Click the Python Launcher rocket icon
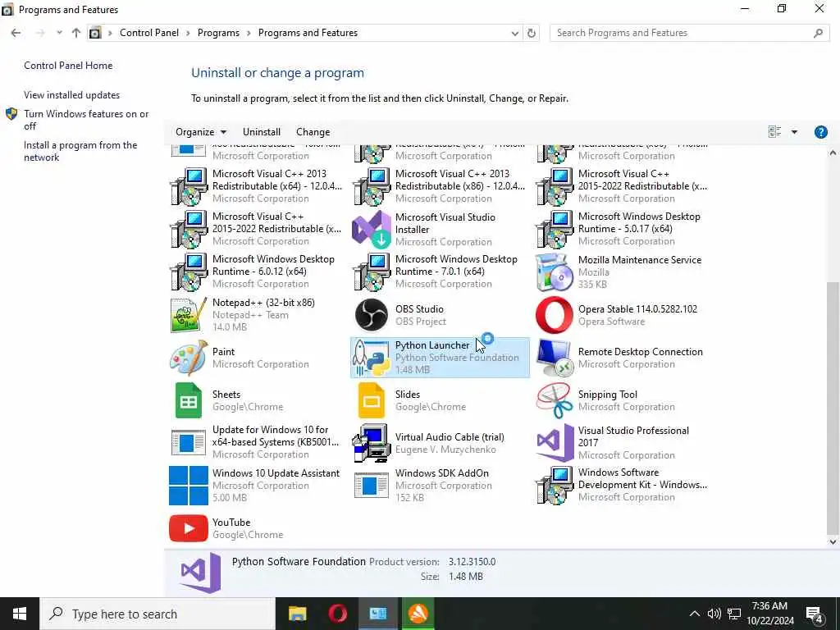The width and height of the screenshot is (840, 630). 372,358
